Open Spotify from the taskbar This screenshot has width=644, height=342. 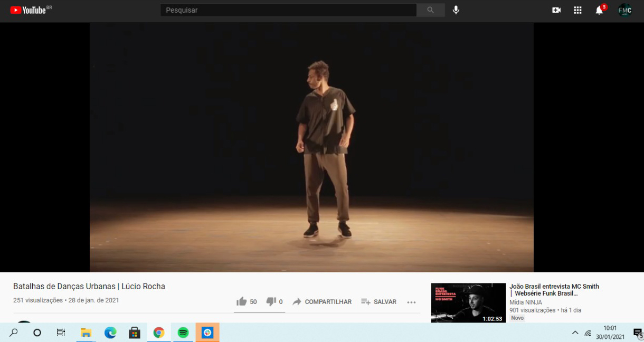point(183,332)
